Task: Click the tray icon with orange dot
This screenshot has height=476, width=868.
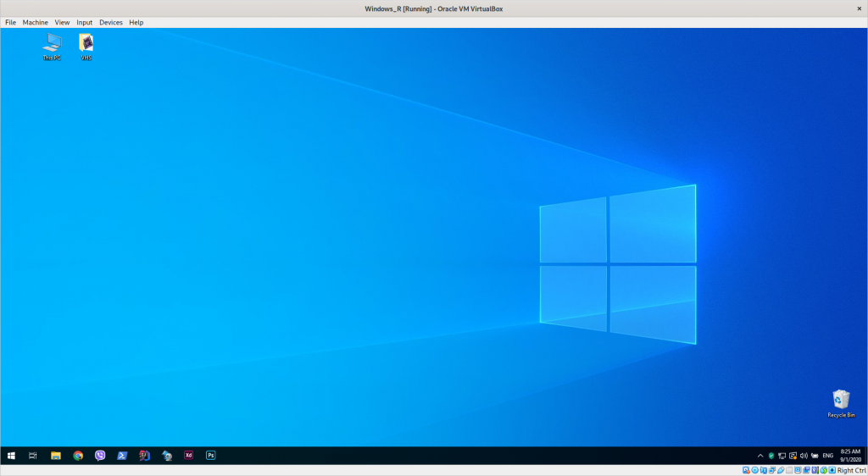Action: (x=793, y=456)
